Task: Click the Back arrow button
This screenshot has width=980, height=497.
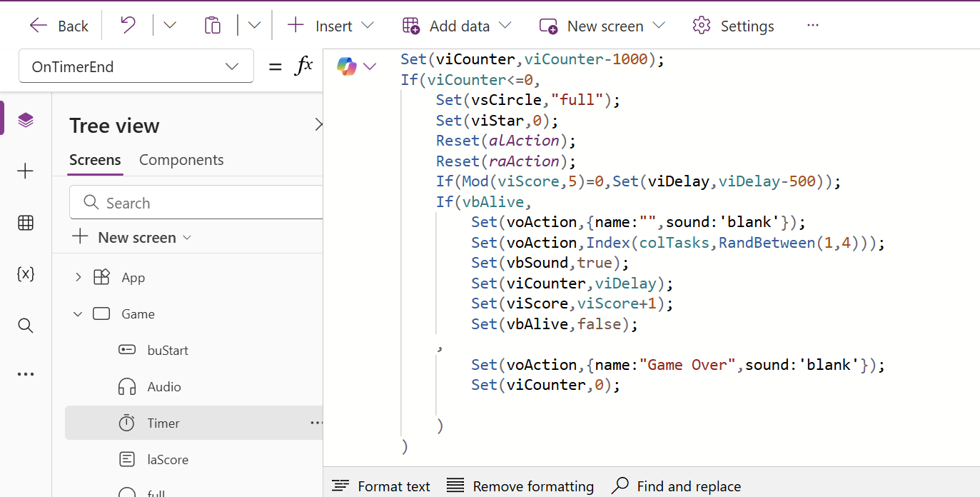Action: (59, 26)
